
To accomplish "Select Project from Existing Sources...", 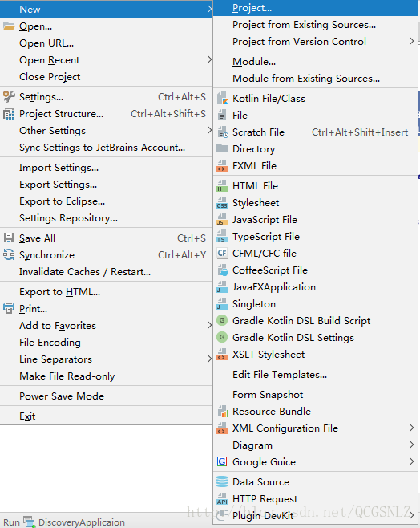I will (316, 25).
